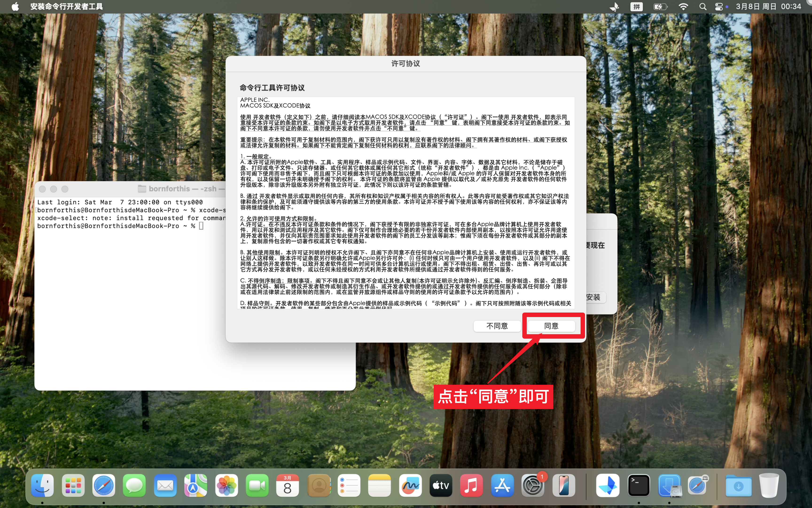
Task: Switch to Terminal in the Dock
Action: (x=639, y=485)
